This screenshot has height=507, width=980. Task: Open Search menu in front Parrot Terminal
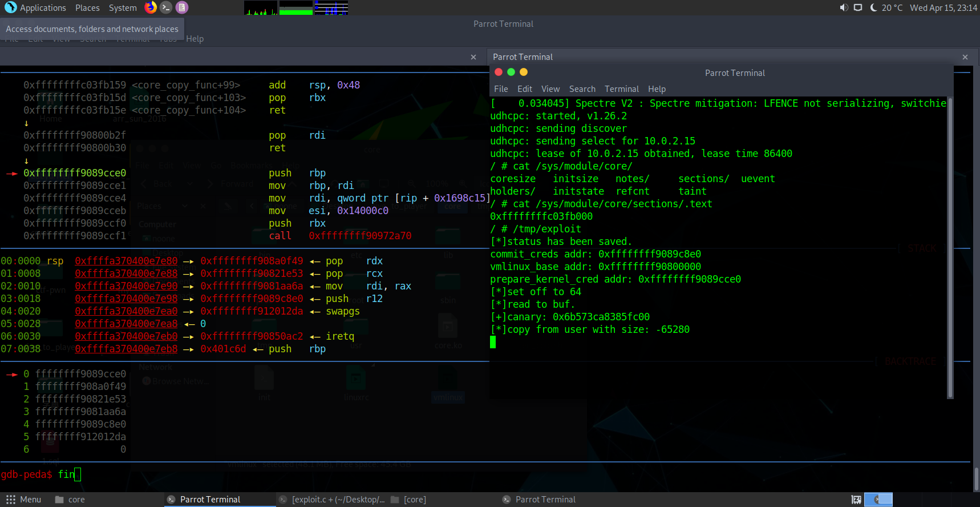[582, 89]
